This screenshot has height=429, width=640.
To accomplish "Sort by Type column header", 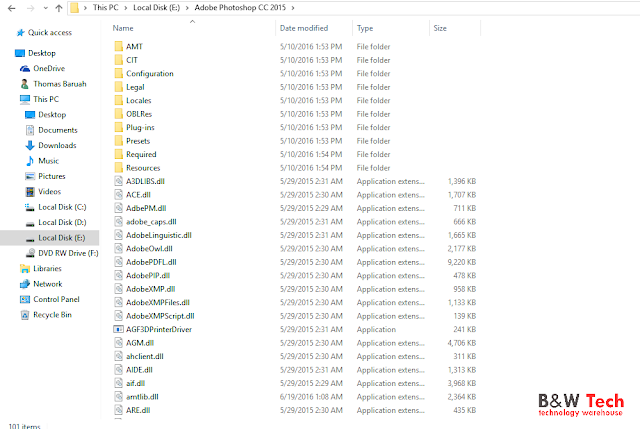I will (x=365, y=28).
